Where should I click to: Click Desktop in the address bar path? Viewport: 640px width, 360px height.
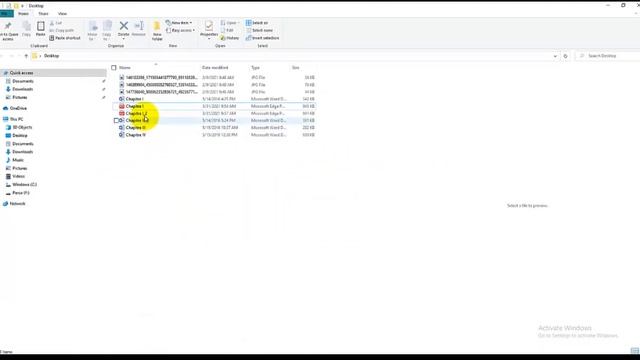pyautogui.click(x=51, y=56)
